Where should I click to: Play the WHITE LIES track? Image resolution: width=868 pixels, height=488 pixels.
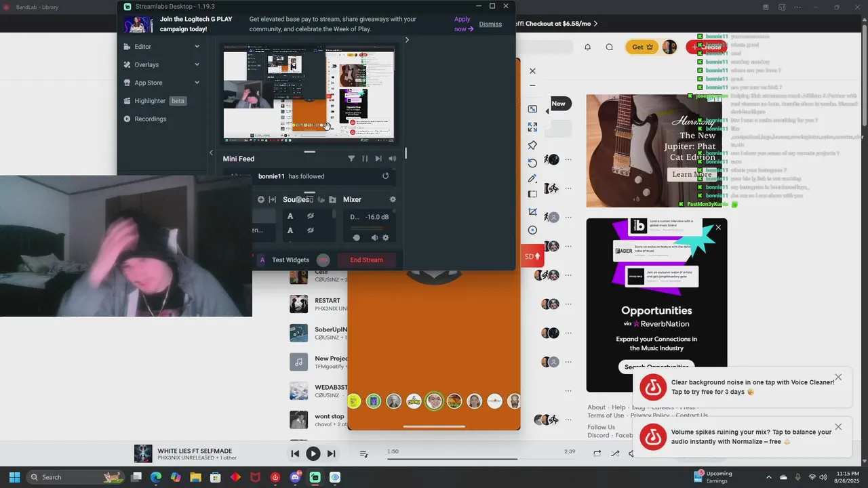[313, 454]
